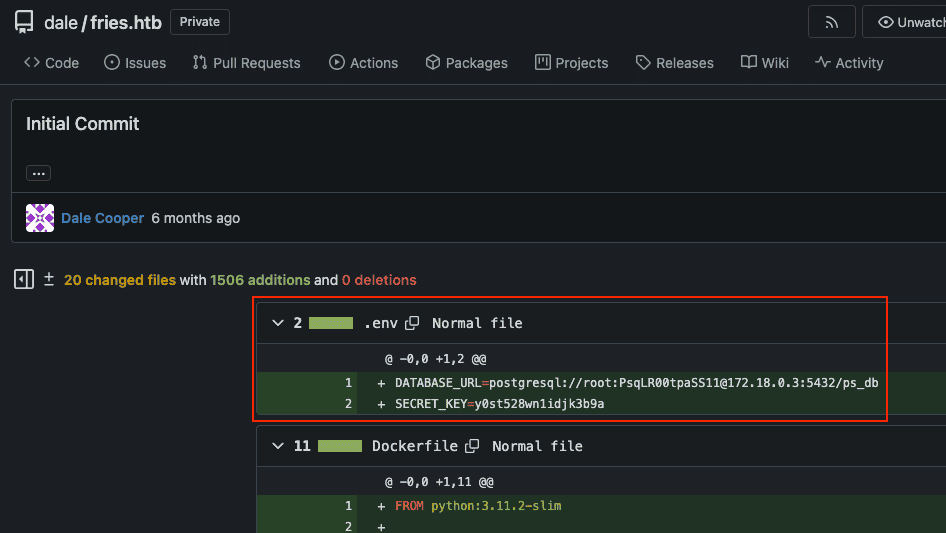Copy the .env file path
The width and height of the screenshot is (946, 533).
412,323
